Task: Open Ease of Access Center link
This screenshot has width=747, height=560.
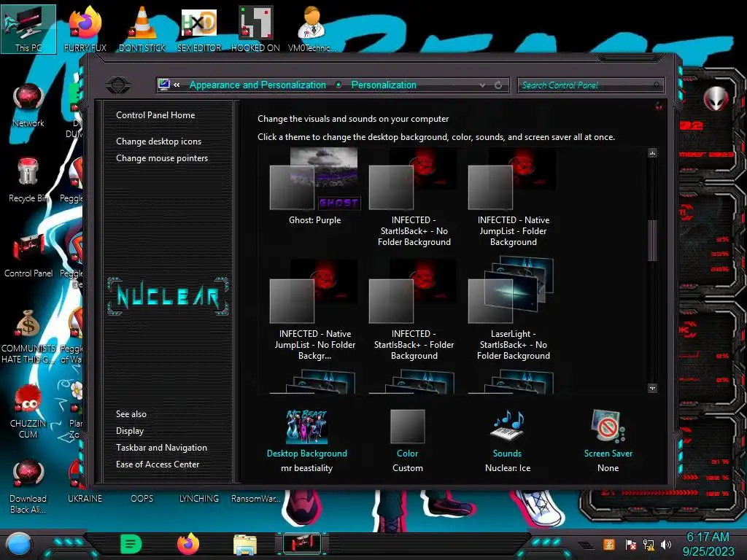Action: point(158,464)
